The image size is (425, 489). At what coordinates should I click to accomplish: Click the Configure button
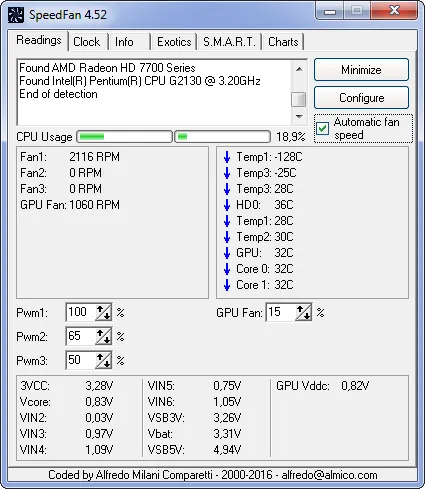point(361,98)
